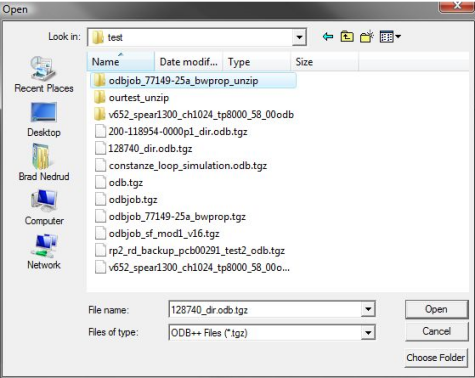Select the text 200-118954-0000p1_dir.odb.tgz
The image size is (475, 378).
click(178, 131)
